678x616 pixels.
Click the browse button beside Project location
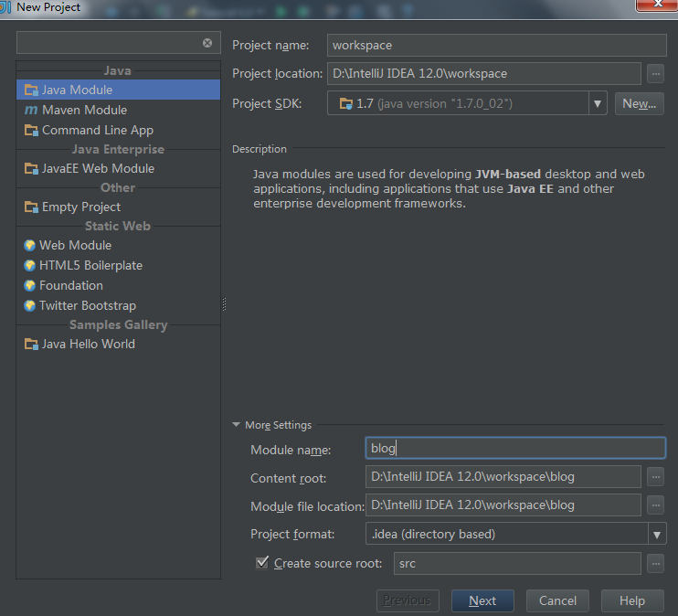coord(655,74)
